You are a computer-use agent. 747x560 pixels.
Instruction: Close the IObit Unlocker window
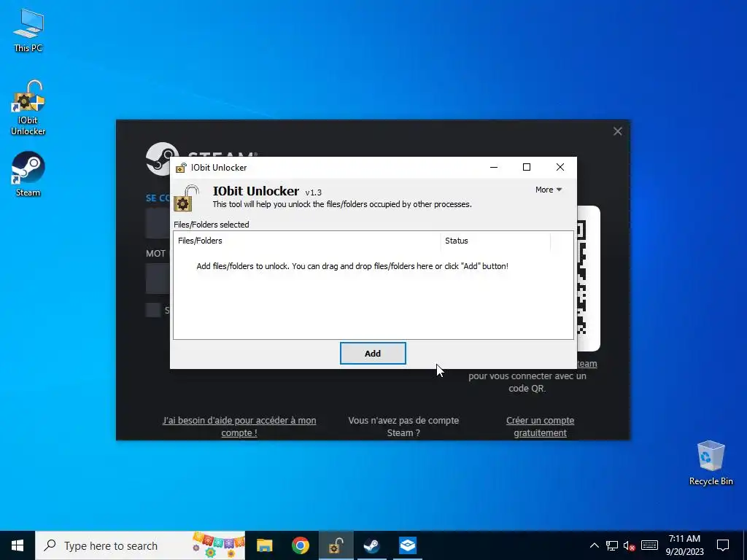(x=560, y=167)
